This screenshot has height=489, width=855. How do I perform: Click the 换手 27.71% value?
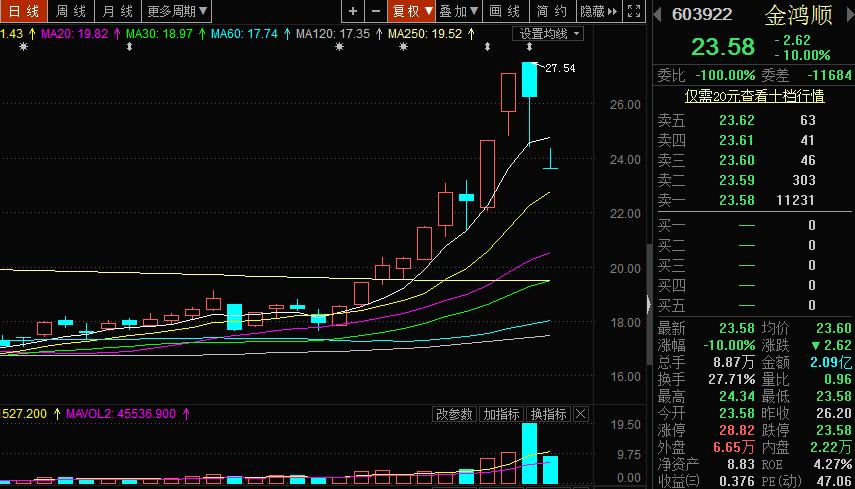(x=732, y=379)
